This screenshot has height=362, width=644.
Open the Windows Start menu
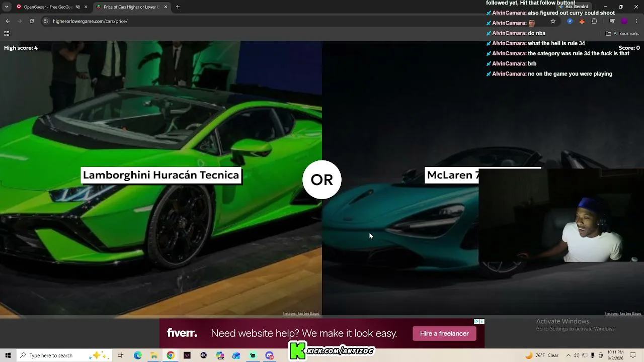(8, 355)
